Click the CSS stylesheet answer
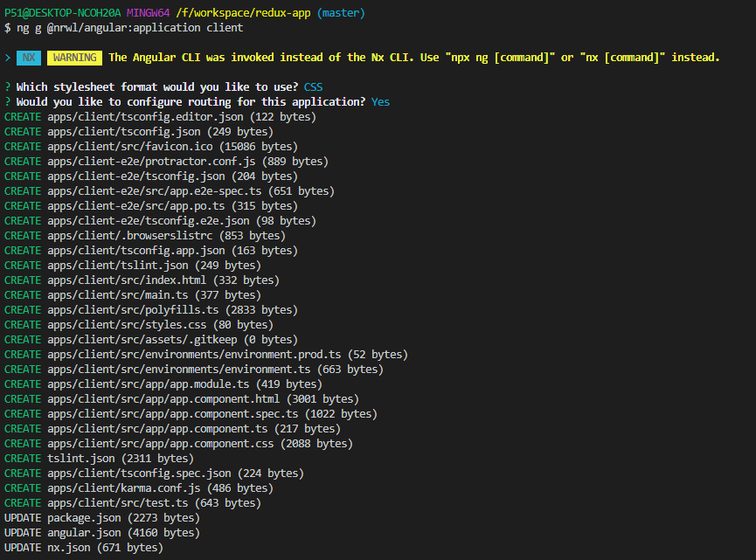The height and width of the screenshot is (560, 756). (313, 87)
